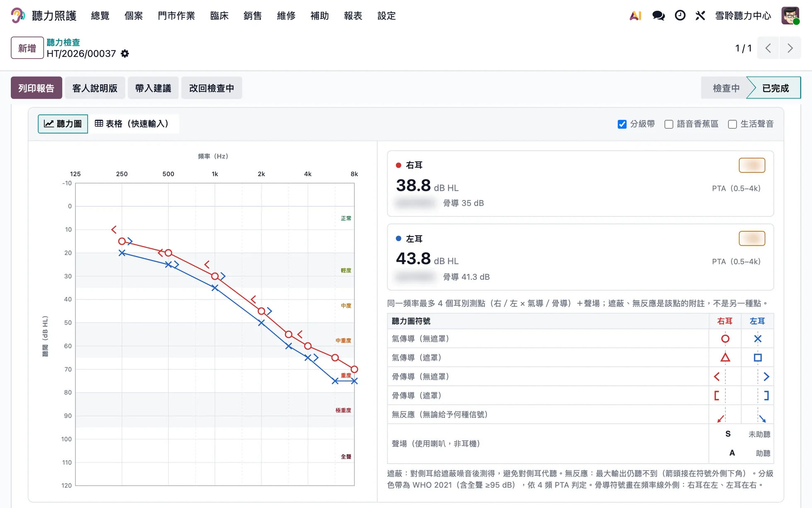Open the 門市作業 menu

point(176,16)
